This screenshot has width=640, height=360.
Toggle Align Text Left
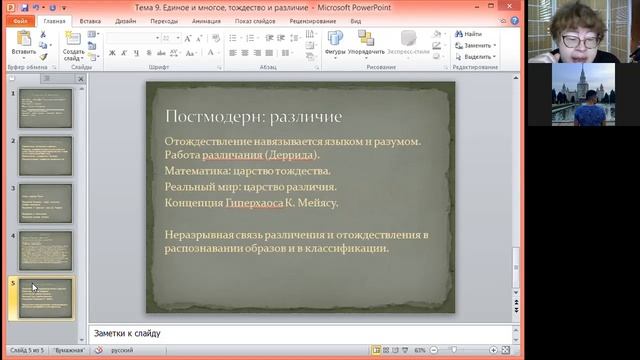click(x=233, y=53)
